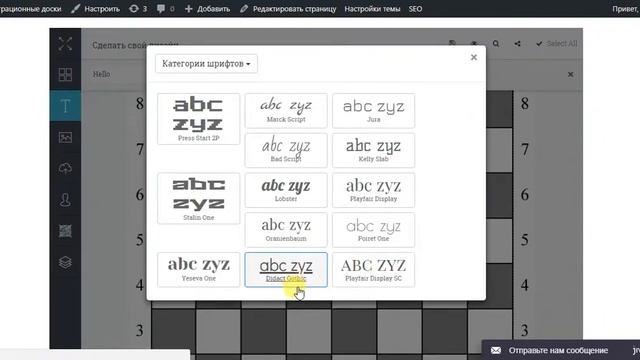
Task: Choose the Yeseva One font
Action: (x=199, y=269)
